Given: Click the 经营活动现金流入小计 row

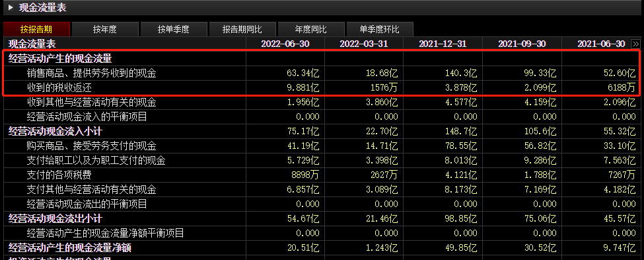Looking at the screenshot, I should tap(322, 131).
